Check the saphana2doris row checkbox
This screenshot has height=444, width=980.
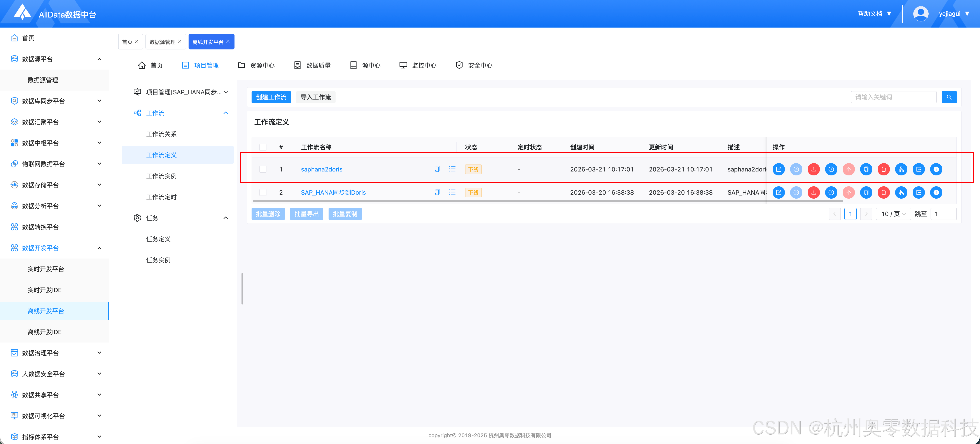263,169
